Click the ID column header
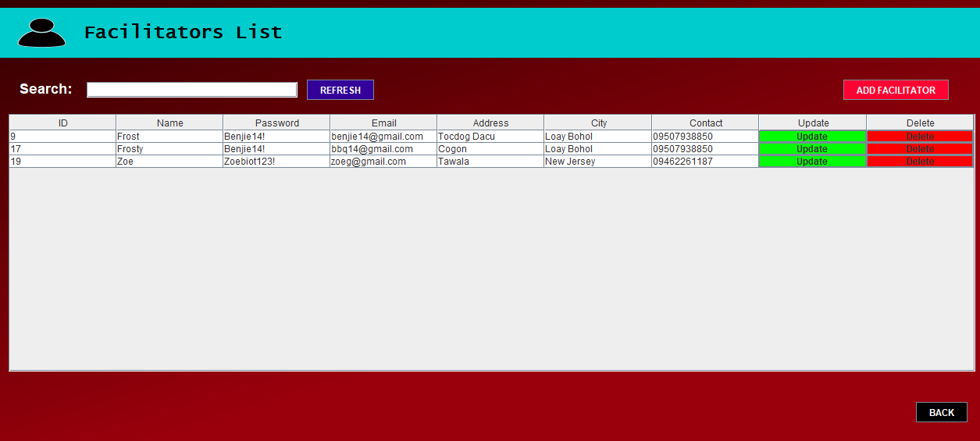Screen dimensions: 980x441 (62, 123)
